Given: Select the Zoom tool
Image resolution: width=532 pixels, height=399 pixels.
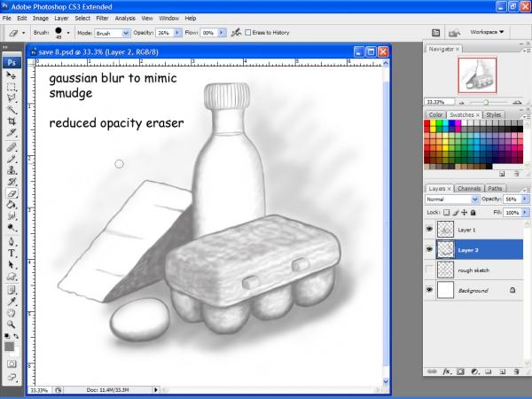Looking at the screenshot, I should 12,325.
